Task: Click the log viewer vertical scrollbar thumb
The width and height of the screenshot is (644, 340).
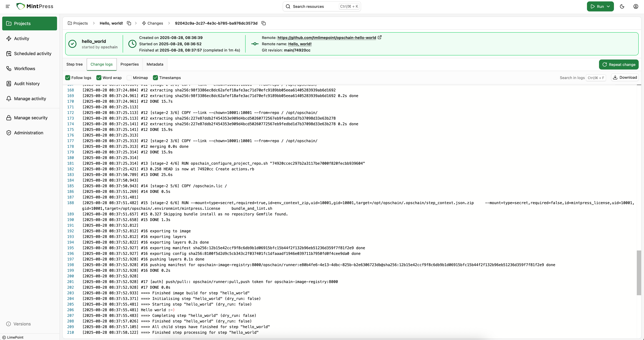Action: [x=639, y=273]
